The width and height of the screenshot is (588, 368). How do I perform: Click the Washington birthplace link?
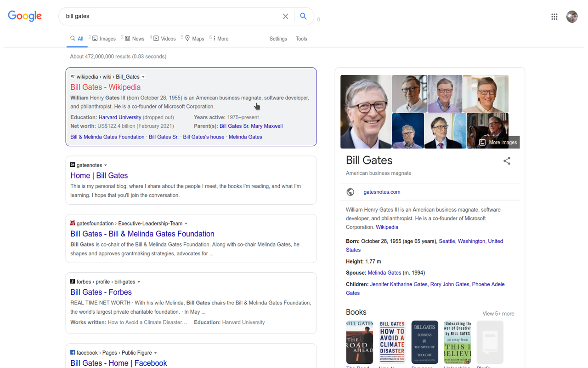(x=471, y=241)
